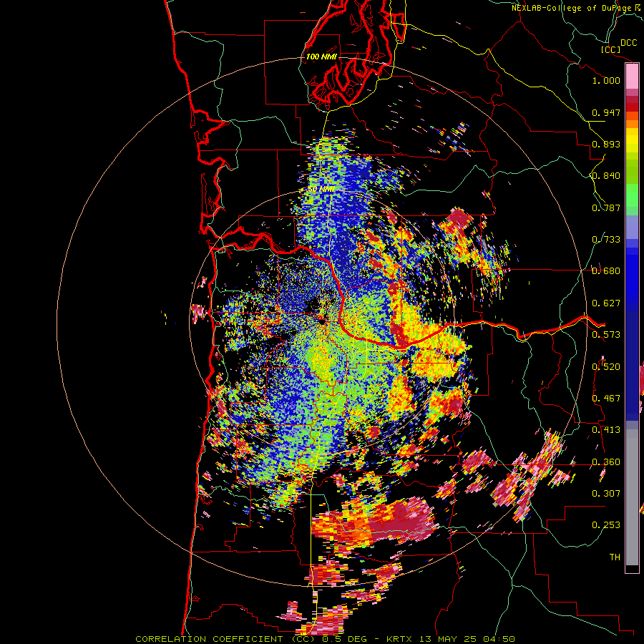
Task: Pick the pink top band of color bar
Action: tap(632, 77)
